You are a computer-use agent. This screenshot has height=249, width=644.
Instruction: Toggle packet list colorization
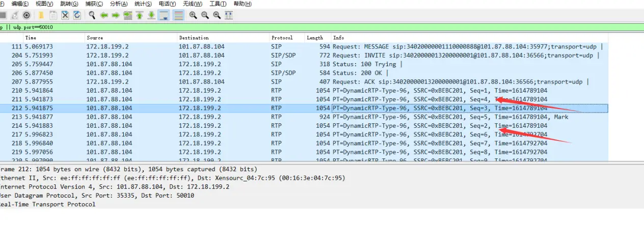178,15
